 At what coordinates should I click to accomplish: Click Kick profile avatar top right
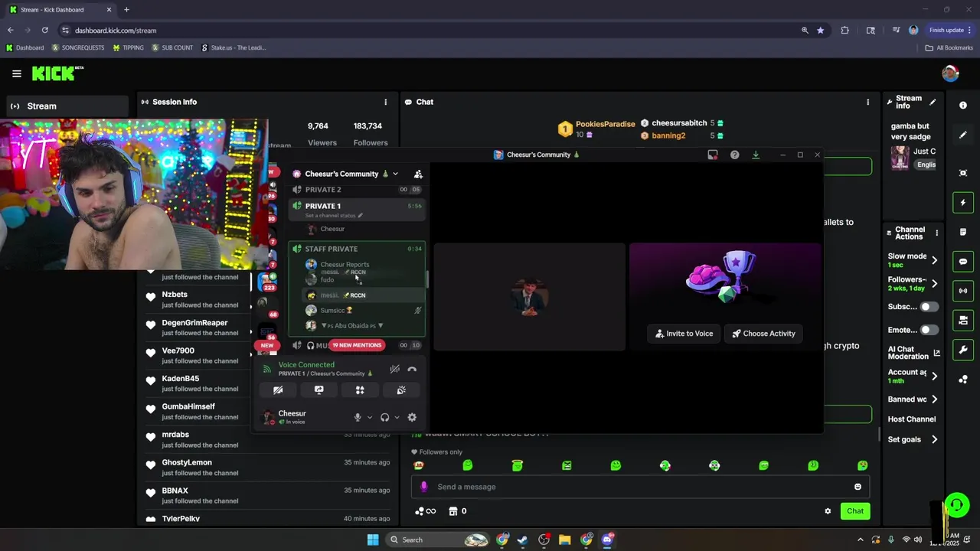950,73
